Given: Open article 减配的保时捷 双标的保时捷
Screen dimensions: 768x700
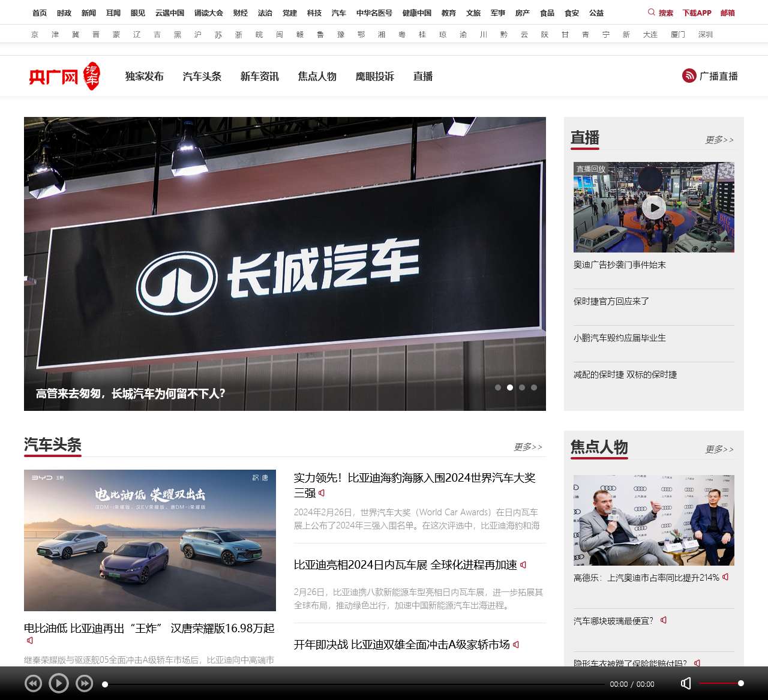Looking at the screenshot, I should click(x=625, y=374).
